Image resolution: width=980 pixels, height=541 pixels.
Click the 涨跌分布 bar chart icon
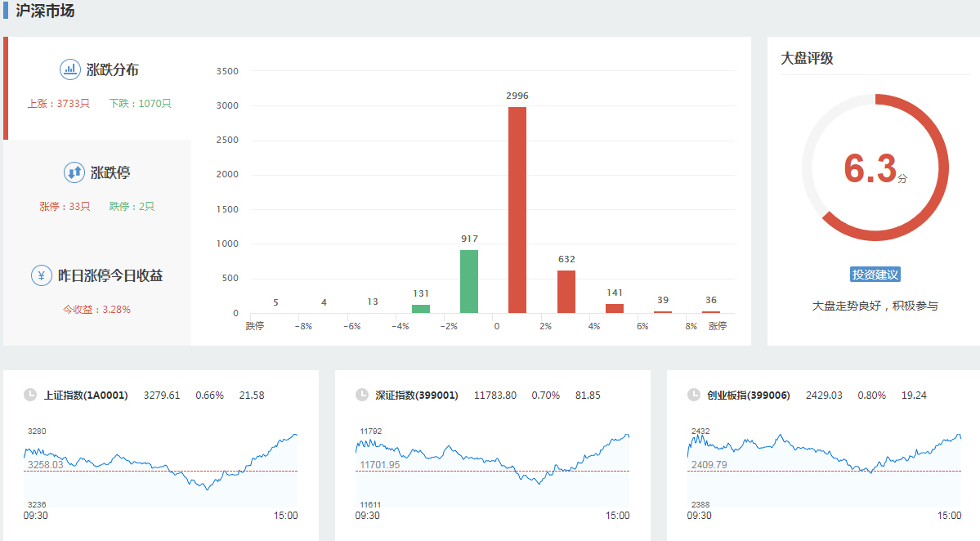(70, 69)
